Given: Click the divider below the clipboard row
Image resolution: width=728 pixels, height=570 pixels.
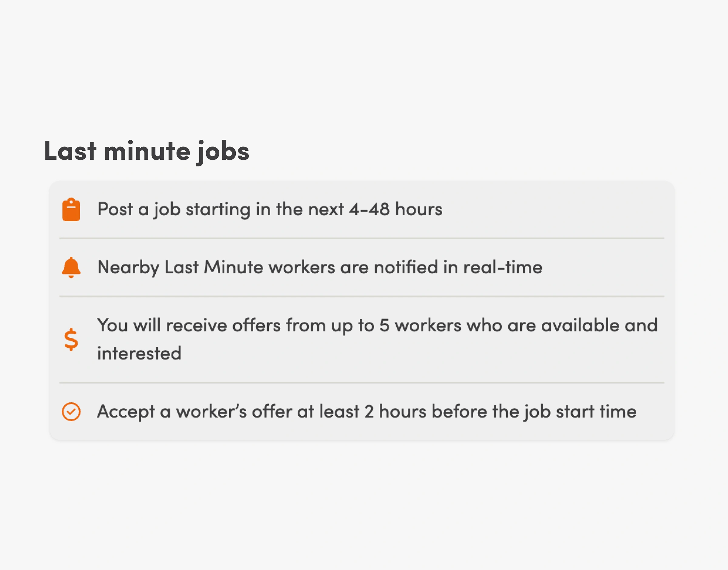Looking at the screenshot, I should (362, 238).
